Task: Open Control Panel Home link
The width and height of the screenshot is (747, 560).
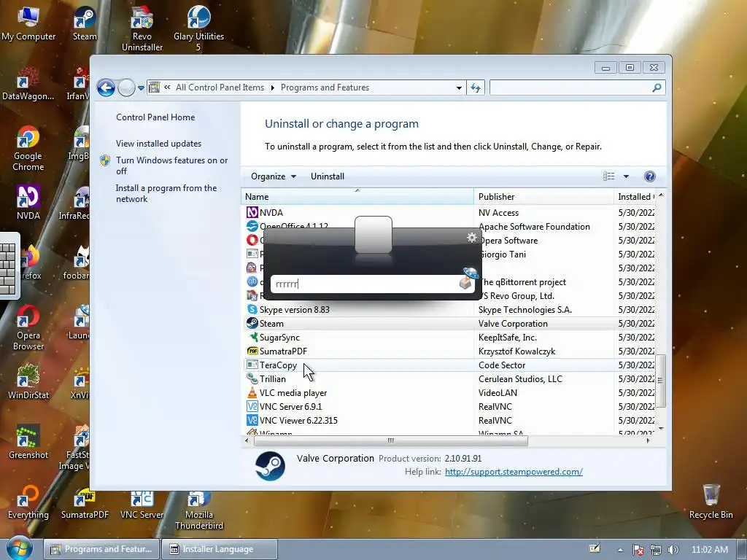Action: click(155, 117)
